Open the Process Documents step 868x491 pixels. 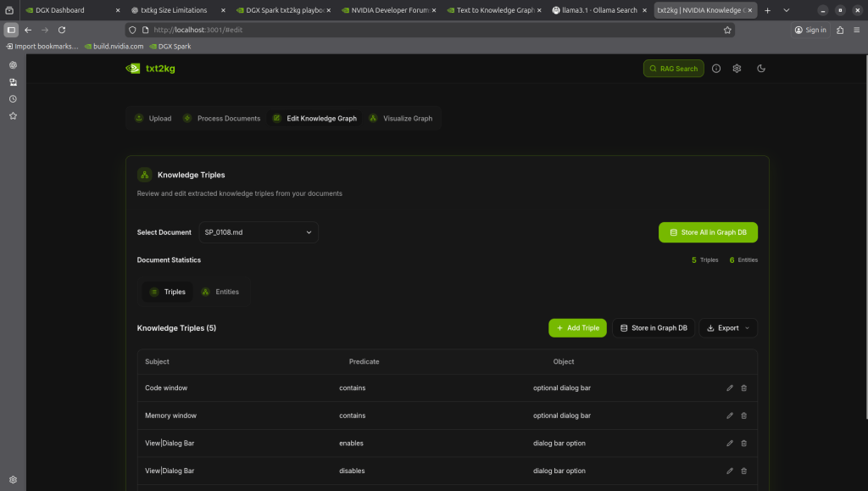(222, 119)
